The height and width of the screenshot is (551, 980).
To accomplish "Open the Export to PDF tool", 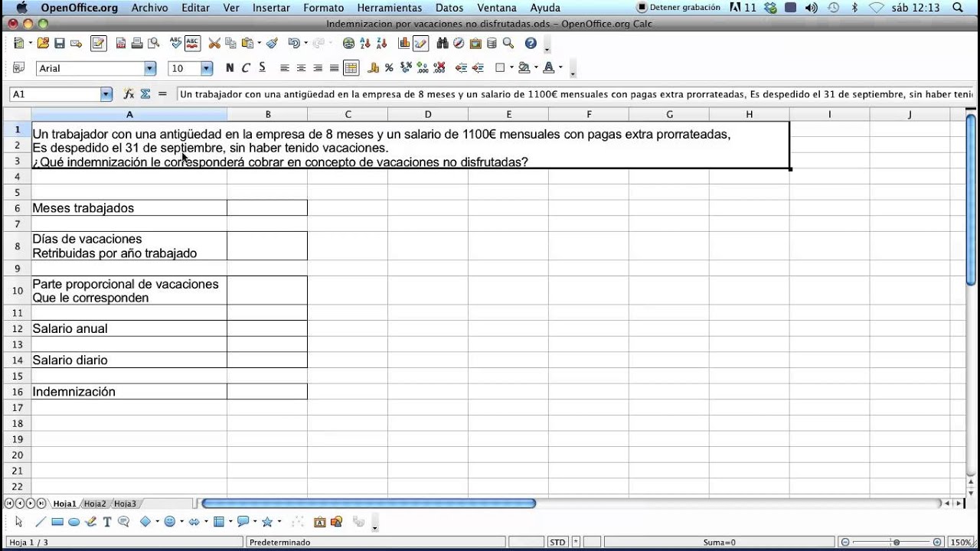I will pos(122,44).
